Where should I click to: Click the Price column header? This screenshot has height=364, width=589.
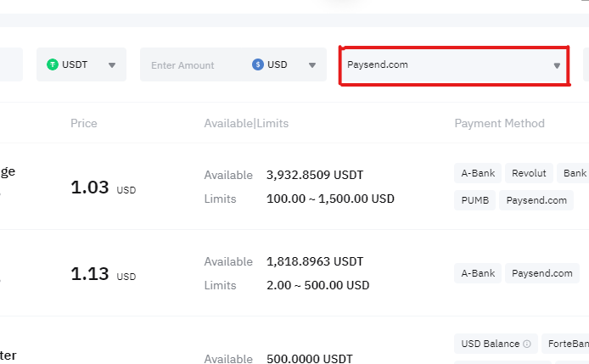pos(84,123)
